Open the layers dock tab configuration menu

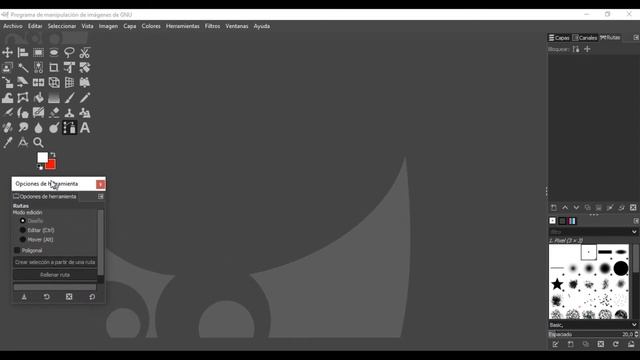point(636,38)
